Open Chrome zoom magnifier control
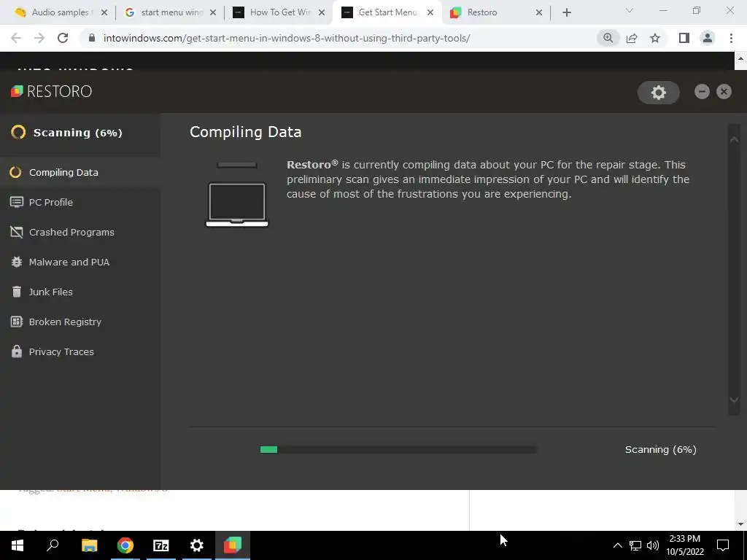Image resolution: width=747 pixels, height=560 pixels. (608, 38)
